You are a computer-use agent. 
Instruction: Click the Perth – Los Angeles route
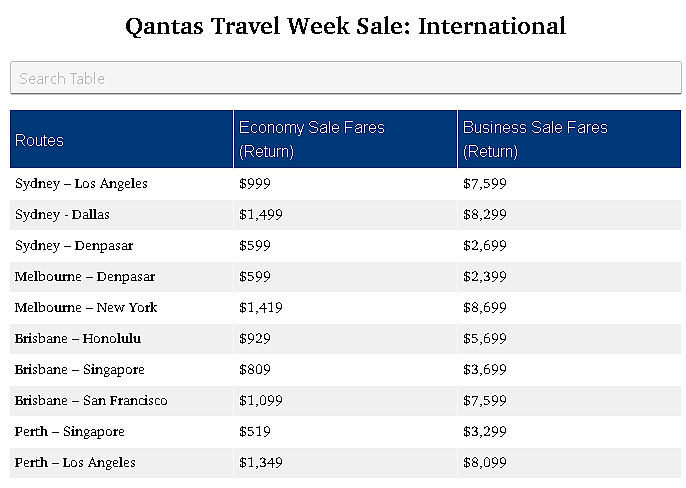click(x=75, y=463)
